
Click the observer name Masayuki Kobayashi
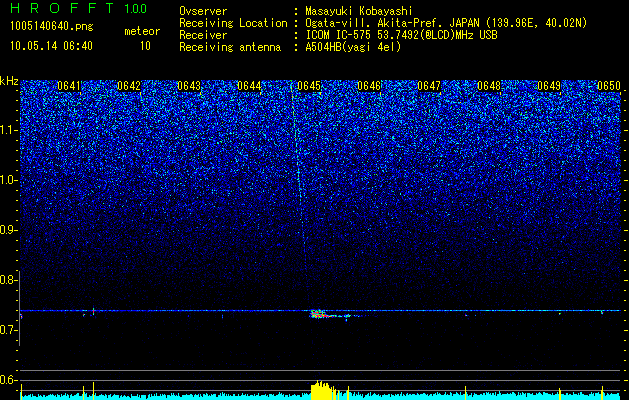tap(359, 11)
